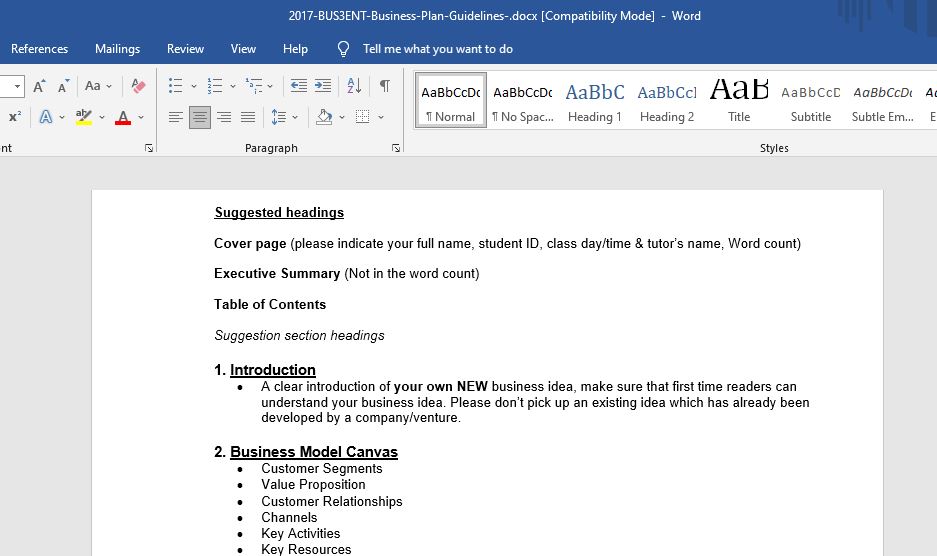Click the Change Case Aa icon
The width and height of the screenshot is (937, 556).
coord(93,85)
